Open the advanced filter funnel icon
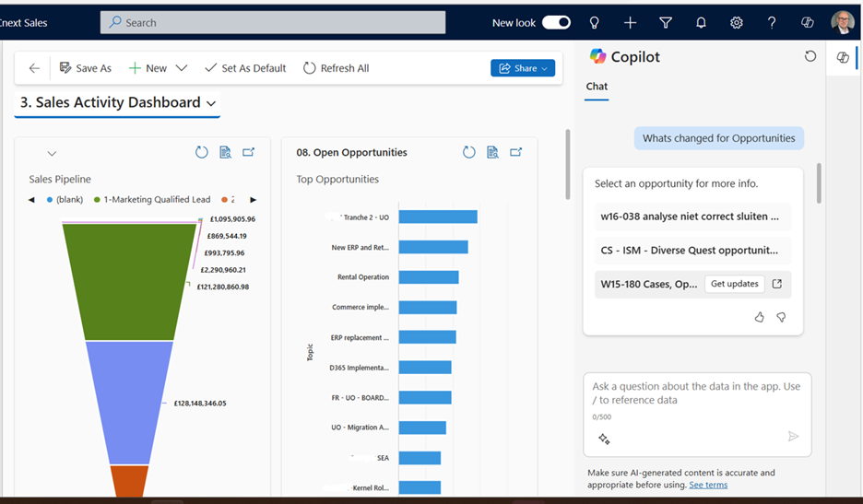 pyautogui.click(x=666, y=23)
